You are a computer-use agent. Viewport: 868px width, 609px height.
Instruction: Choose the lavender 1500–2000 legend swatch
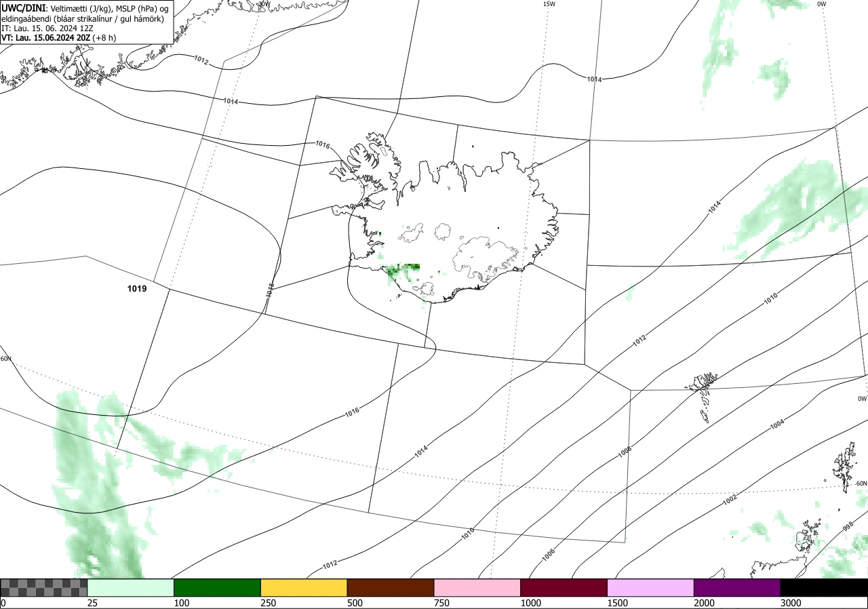point(651,587)
